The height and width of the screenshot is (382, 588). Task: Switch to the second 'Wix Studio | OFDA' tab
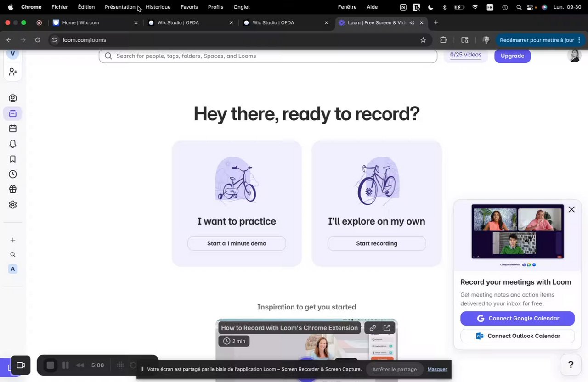(x=286, y=22)
